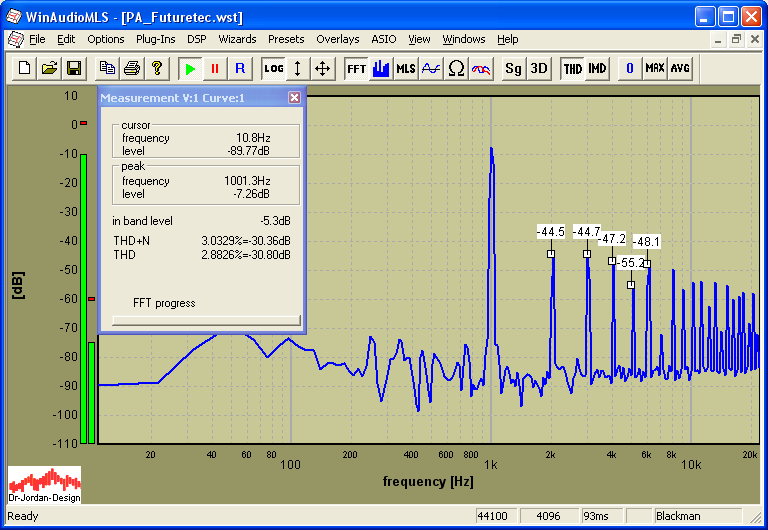The width and height of the screenshot is (768, 530).
Task: Open the Wizards menu
Action: click(237, 39)
